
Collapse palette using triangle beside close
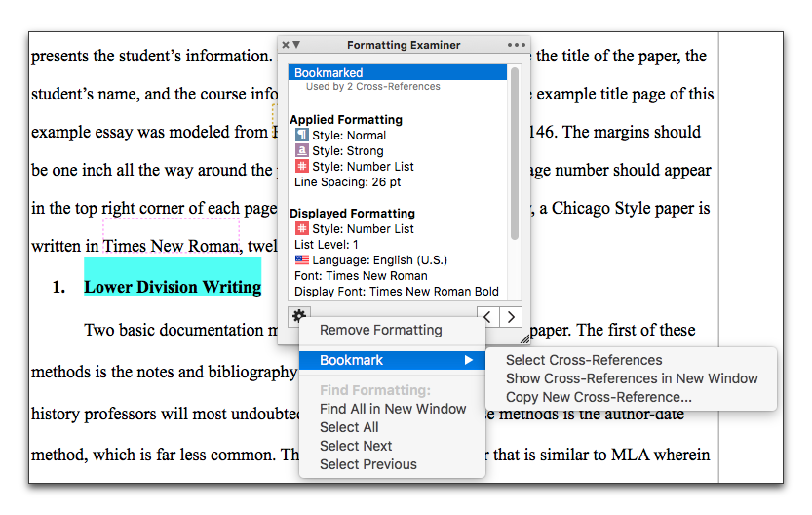(x=296, y=45)
